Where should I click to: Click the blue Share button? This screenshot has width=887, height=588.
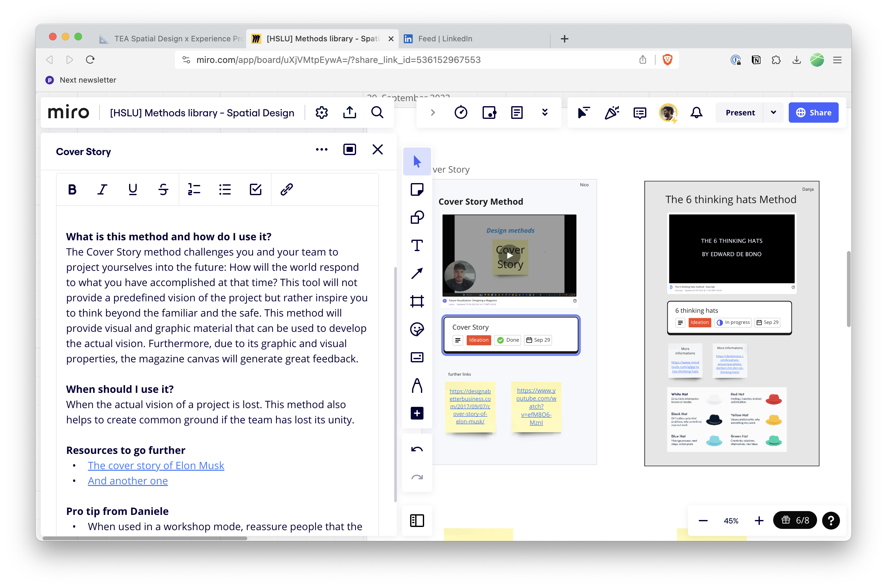point(813,113)
